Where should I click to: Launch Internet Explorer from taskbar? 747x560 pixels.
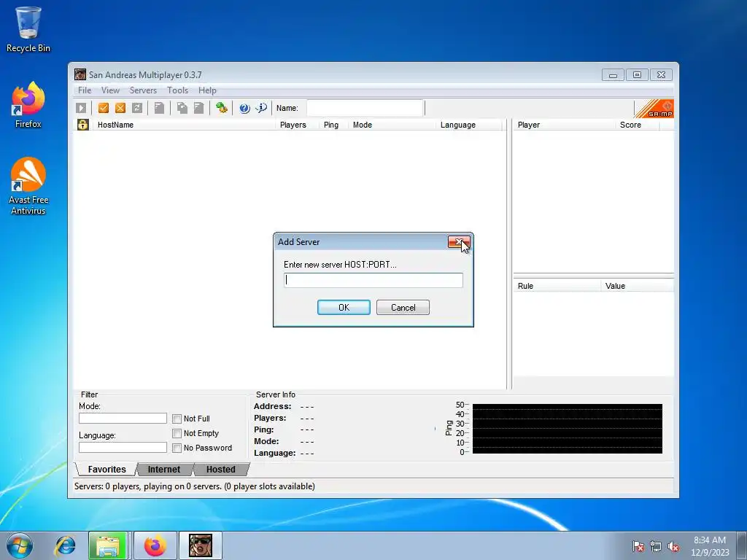point(65,545)
